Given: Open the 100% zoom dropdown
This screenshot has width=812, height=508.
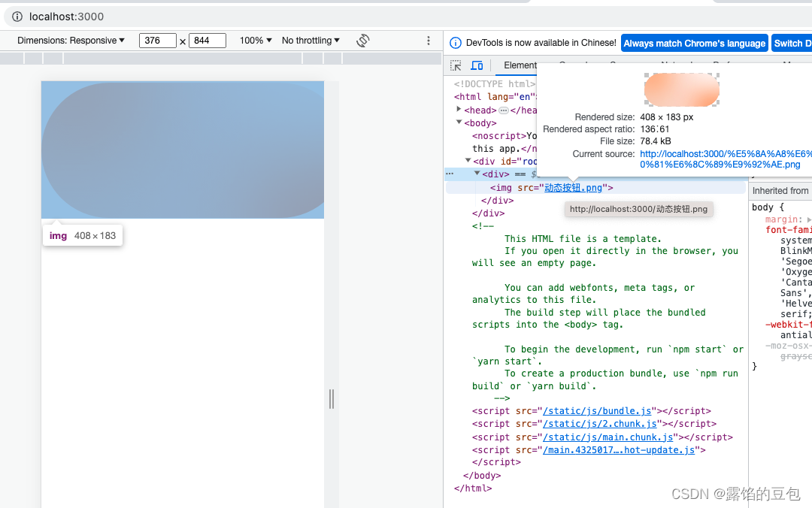Looking at the screenshot, I should 256,41.
